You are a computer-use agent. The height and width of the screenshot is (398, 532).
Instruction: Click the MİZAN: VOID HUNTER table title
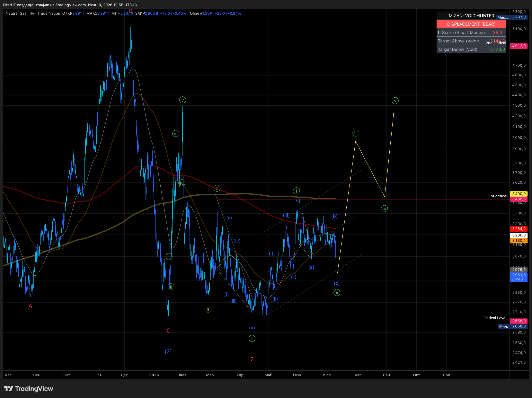471,16
